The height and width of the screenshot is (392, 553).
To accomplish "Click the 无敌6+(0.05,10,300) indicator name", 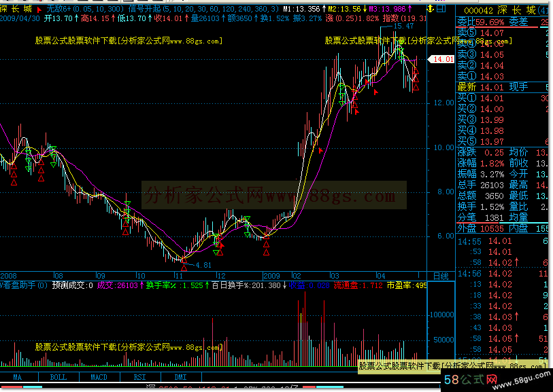I will 85,9.
